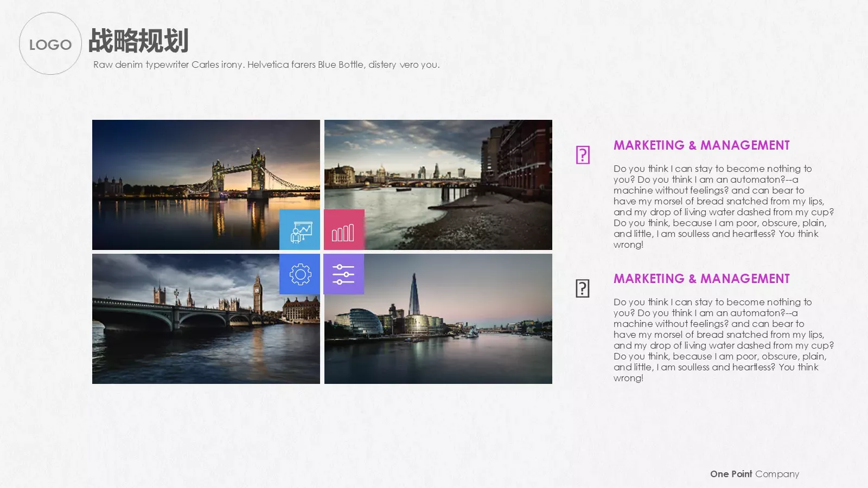Screen dimensions: 868x488
Task: Click the 'One Point Company' footer text
Action: tap(755, 474)
